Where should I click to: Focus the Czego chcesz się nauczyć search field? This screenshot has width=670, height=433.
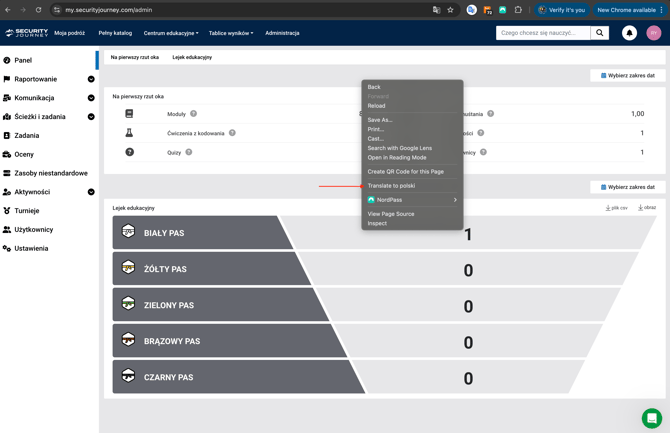pos(543,33)
